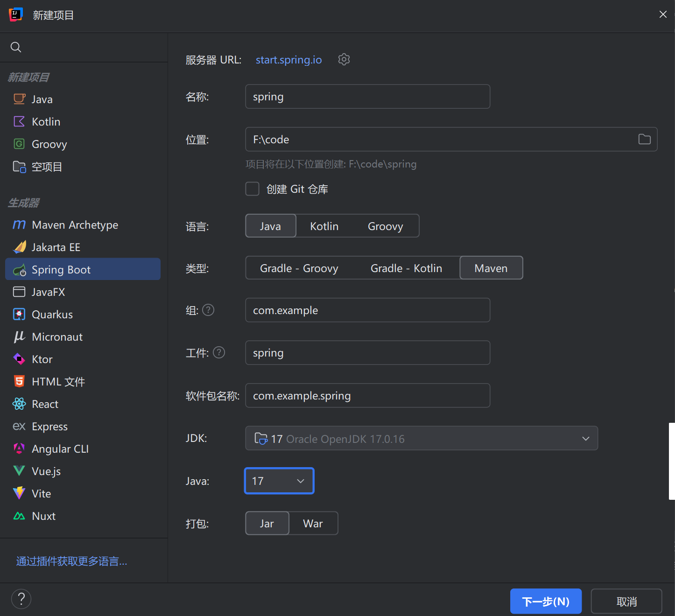Click the IntelliJ IDEA logo in title bar
The width and height of the screenshot is (675, 616).
click(x=16, y=14)
